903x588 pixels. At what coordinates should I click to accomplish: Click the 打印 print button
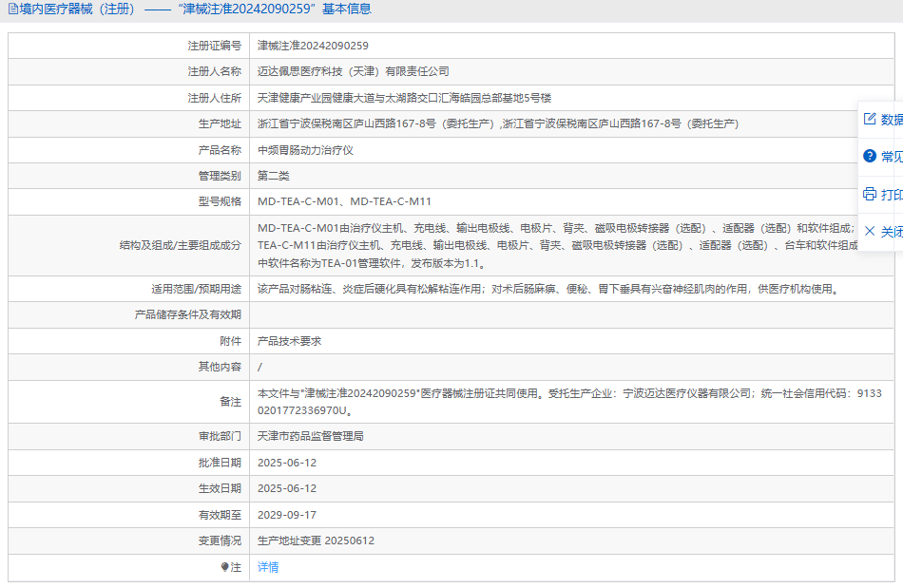880,194
